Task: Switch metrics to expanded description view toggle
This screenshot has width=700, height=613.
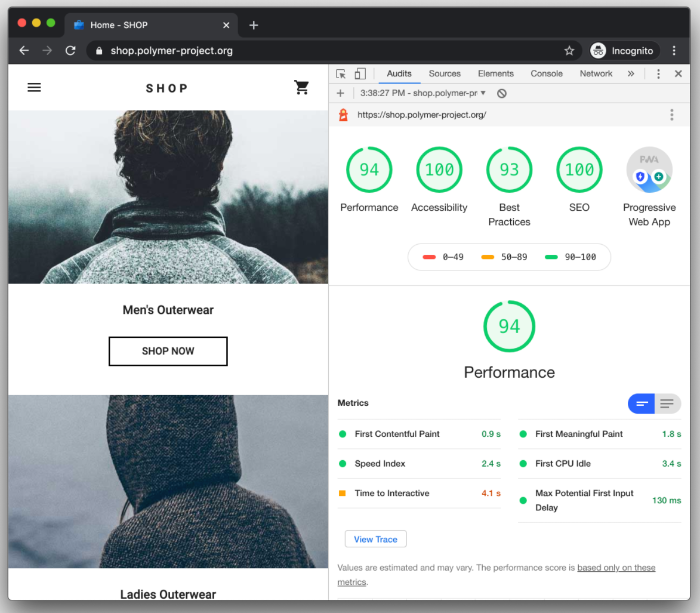Action: (x=667, y=404)
